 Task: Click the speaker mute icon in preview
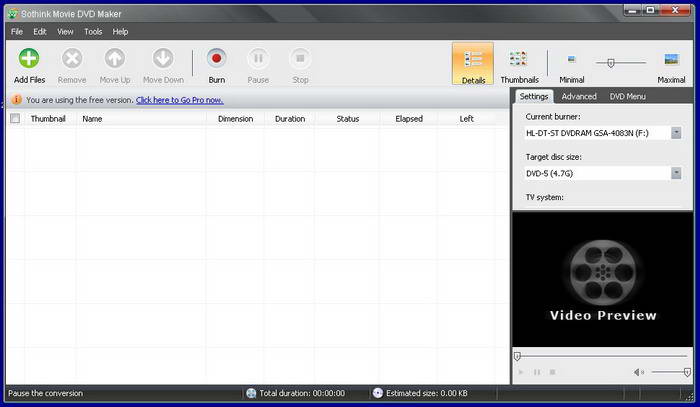(x=638, y=372)
